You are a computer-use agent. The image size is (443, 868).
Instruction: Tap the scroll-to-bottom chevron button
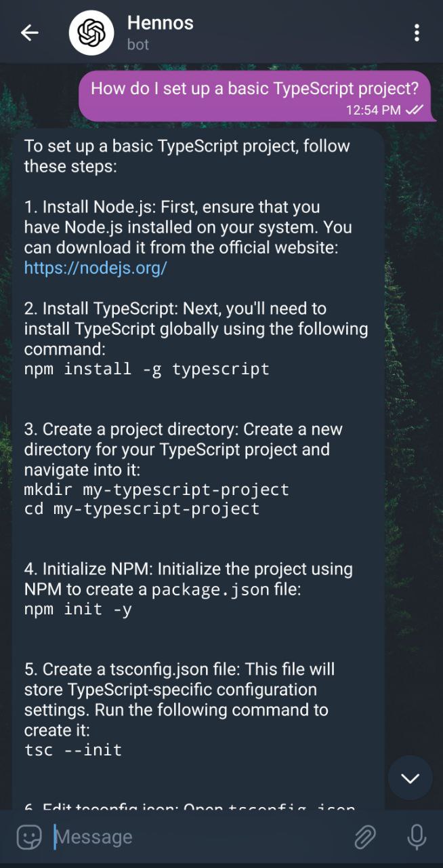411,778
